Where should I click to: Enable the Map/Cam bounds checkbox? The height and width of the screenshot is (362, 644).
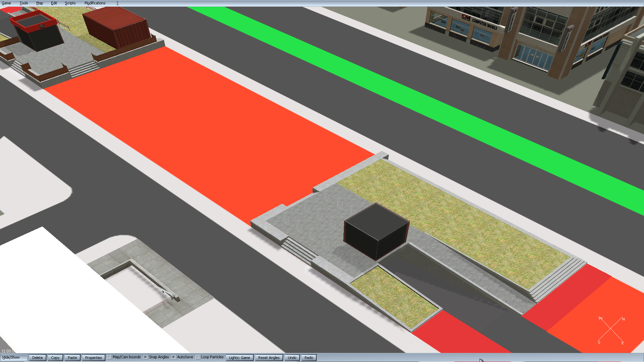[109, 357]
